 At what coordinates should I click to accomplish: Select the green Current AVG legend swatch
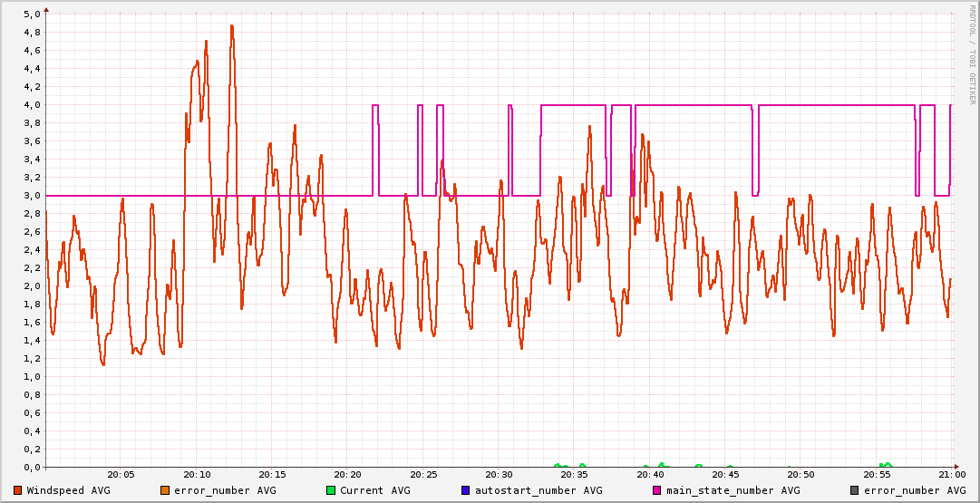click(331, 490)
